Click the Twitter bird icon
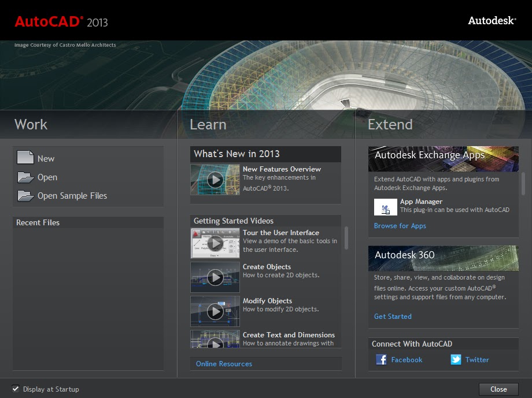The height and width of the screenshot is (398, 532). [x=456, y=359]
